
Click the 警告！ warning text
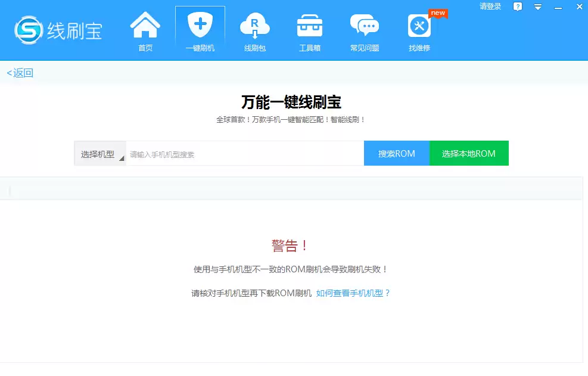click(x=290, y=246)
